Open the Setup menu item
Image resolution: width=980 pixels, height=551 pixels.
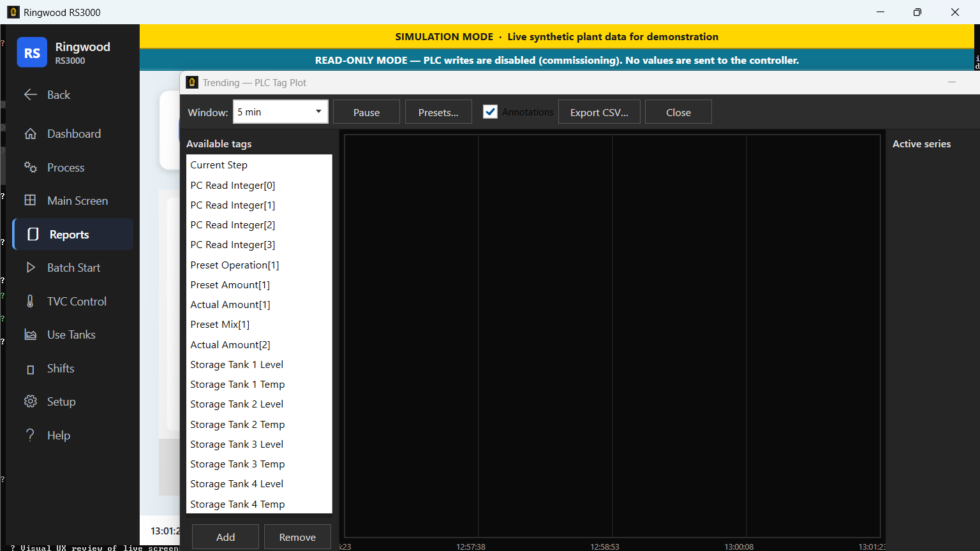[73, 402]
